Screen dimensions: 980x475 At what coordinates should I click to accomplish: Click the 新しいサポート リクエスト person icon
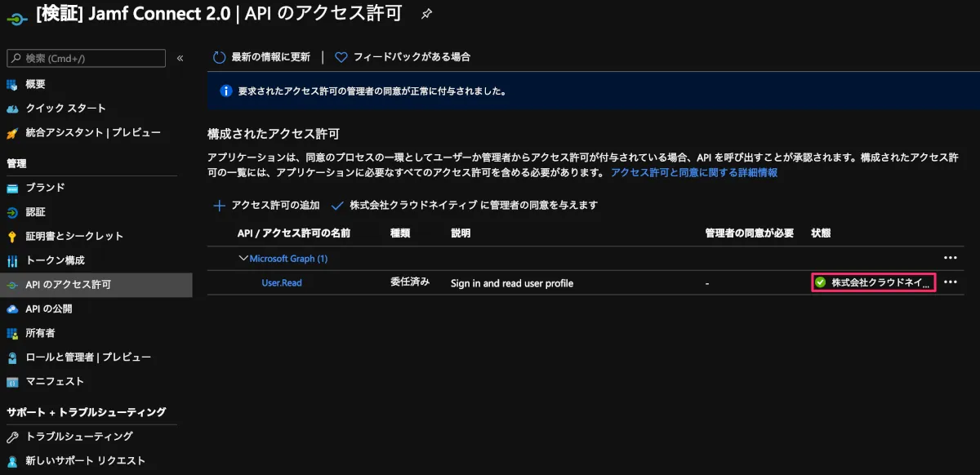(12, 461)
